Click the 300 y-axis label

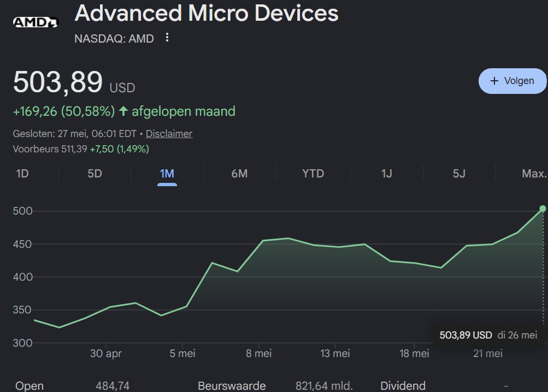point(23,343)
